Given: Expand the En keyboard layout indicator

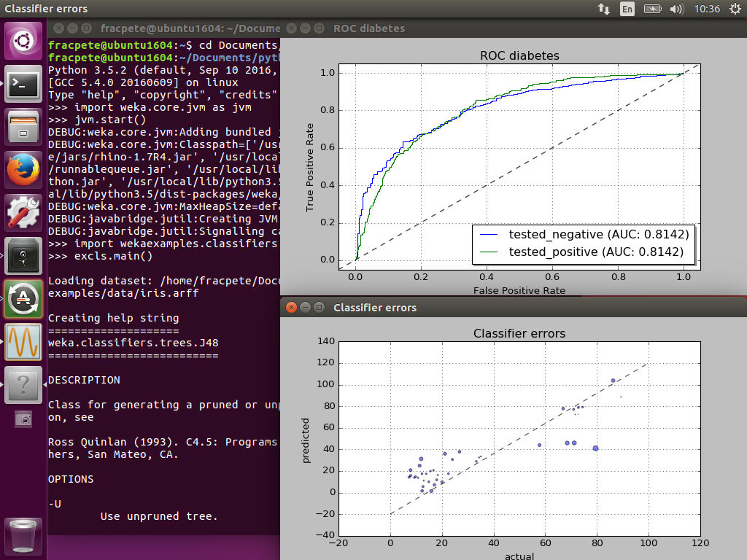Looking at the screenshot, I should tap(627, 9).
